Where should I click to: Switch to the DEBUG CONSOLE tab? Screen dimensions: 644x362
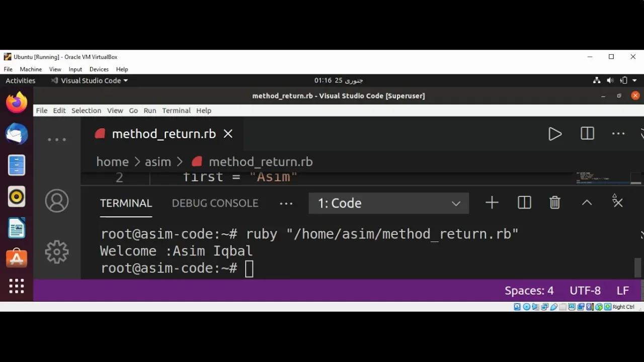coord(215,203)
